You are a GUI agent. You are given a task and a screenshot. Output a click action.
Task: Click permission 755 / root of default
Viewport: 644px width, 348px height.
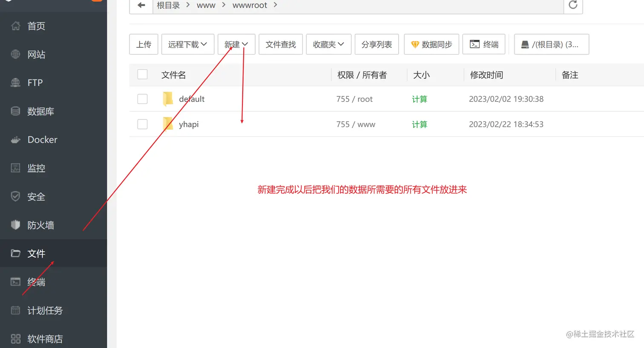coord(354,99)
